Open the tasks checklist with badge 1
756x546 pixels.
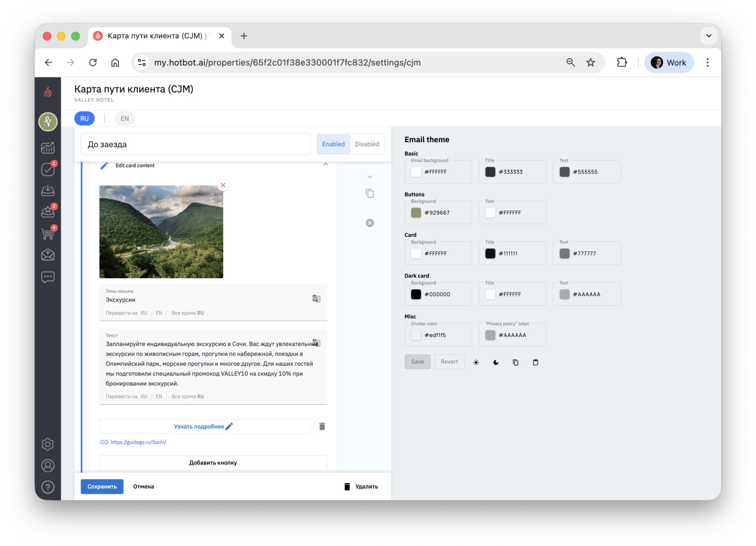[x=48, y=169]
